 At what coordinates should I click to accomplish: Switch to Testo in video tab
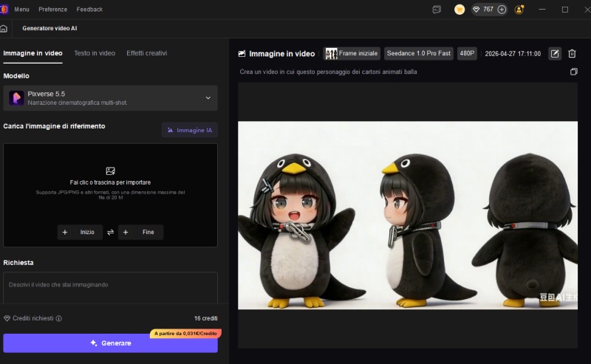pos(95,53)
